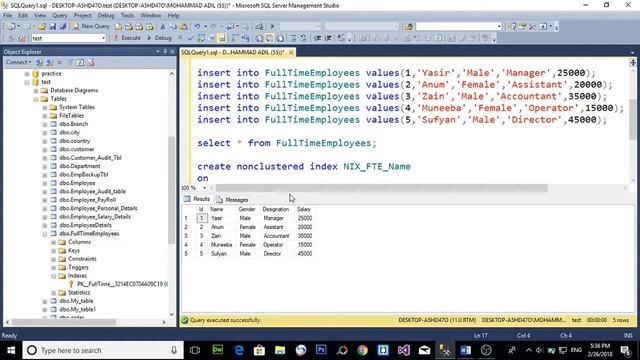The height and width of the screenshot is (360, 640).
Task: Open the Debug menu in the menu bar
Action: pos(106,16)
